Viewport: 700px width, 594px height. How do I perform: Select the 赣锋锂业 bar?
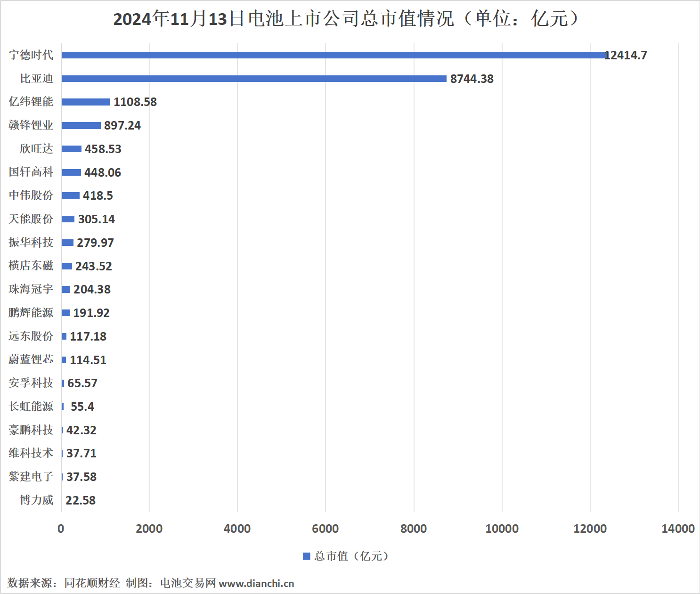pyautogui.click(x=81, y=125)
